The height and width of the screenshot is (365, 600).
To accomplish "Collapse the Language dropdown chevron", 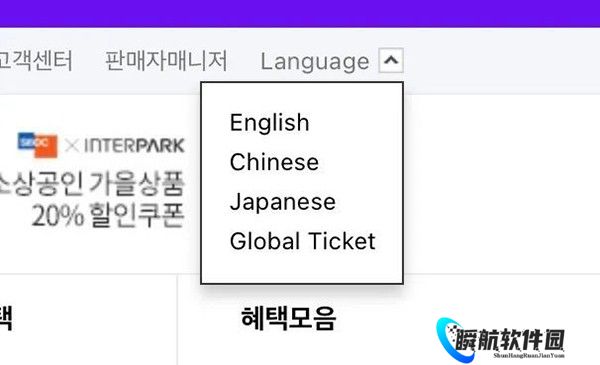I will click(x=391, y=60).
